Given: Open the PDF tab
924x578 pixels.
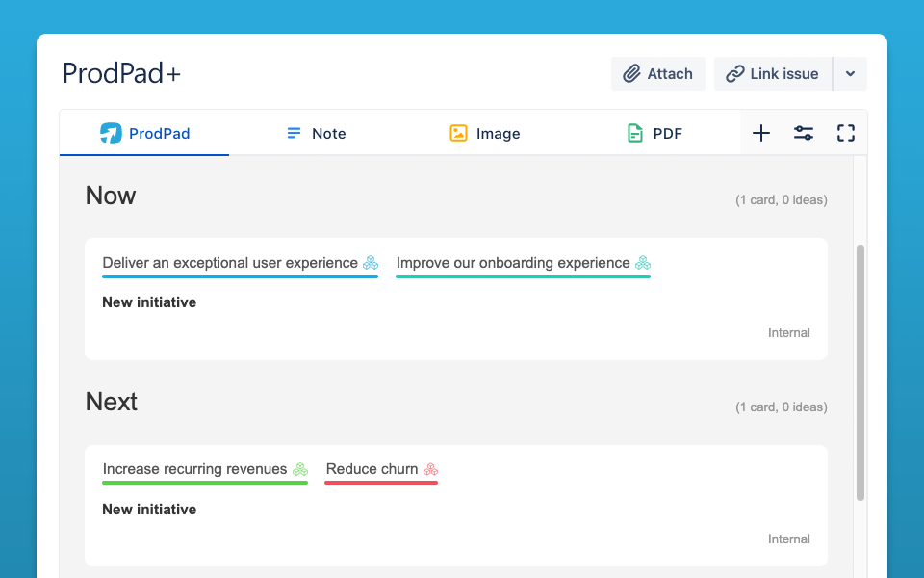Looking at the screenshot, I should click(654, 133).
